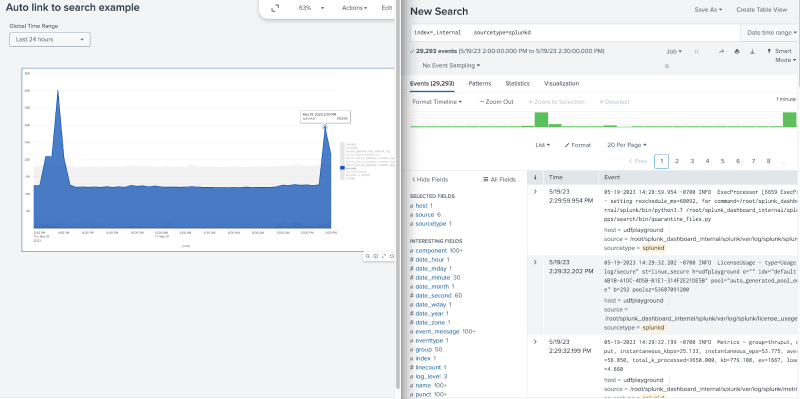Viewport: 800px width, 399px height.
Task: Click All Fields button
Action: pos(499,180)
